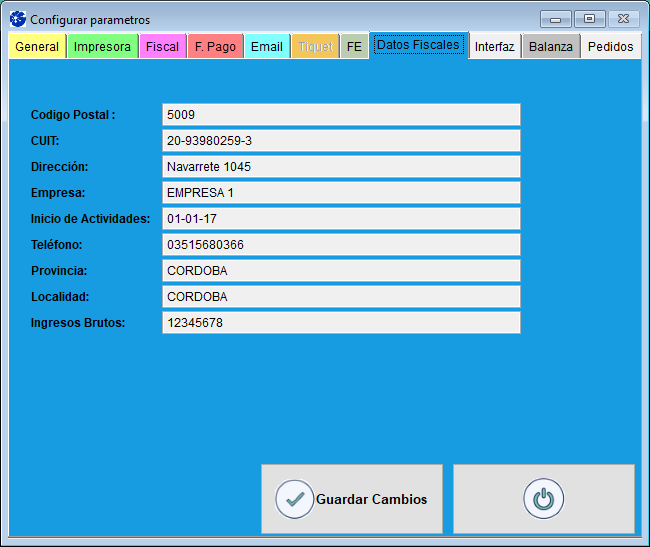Screen dimensions: 650x547
Task: Open the Email tab
Action: click(x=267, y=47)
